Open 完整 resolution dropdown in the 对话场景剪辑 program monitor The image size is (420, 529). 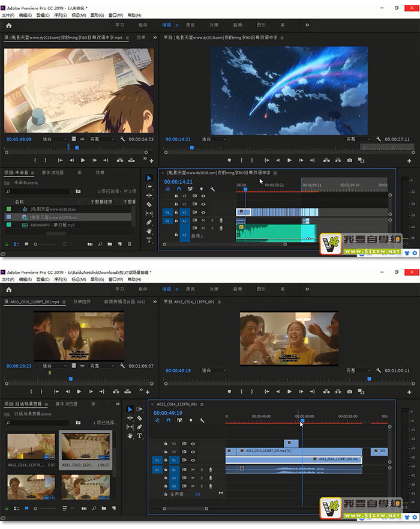click(358, 370)
